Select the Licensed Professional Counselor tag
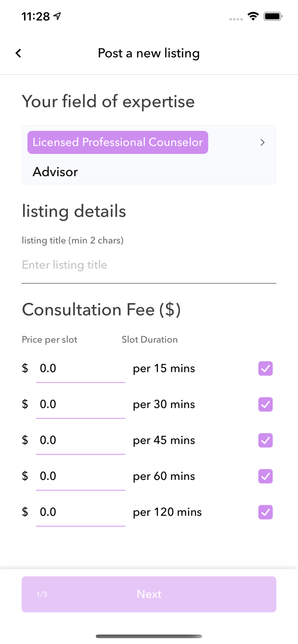Screen dimensions: 298x644 click(117, 143)
